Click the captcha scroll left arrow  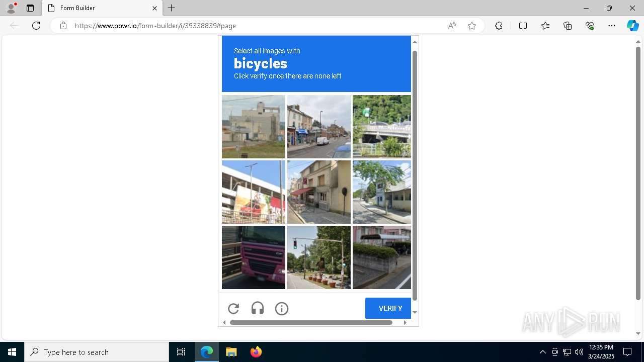click(224, 322)
